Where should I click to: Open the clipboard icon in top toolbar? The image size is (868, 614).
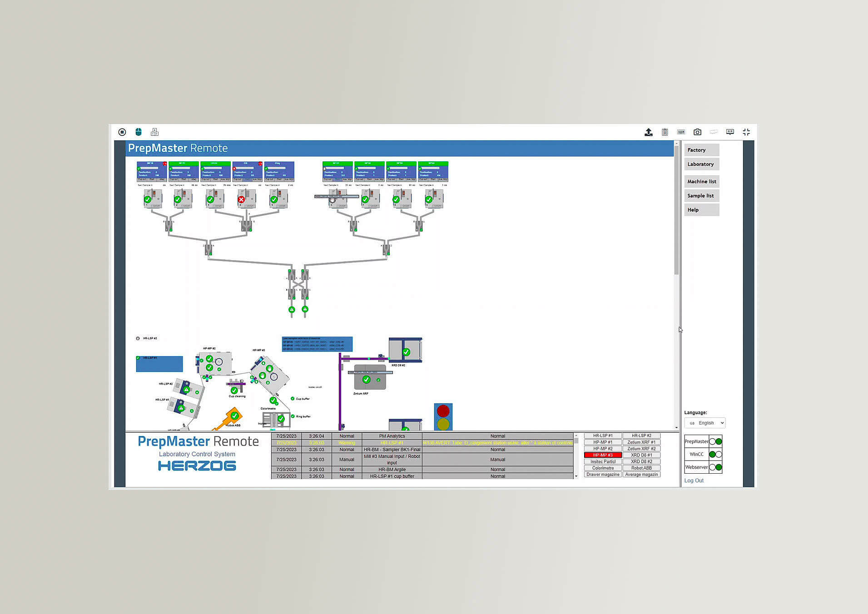tap(665, 132)
